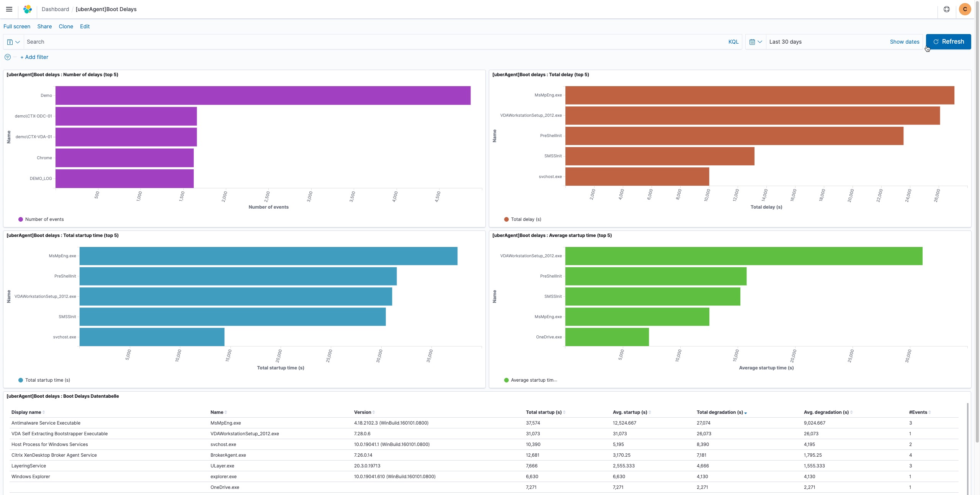Toggle Number of events legend series

[44, 219]
